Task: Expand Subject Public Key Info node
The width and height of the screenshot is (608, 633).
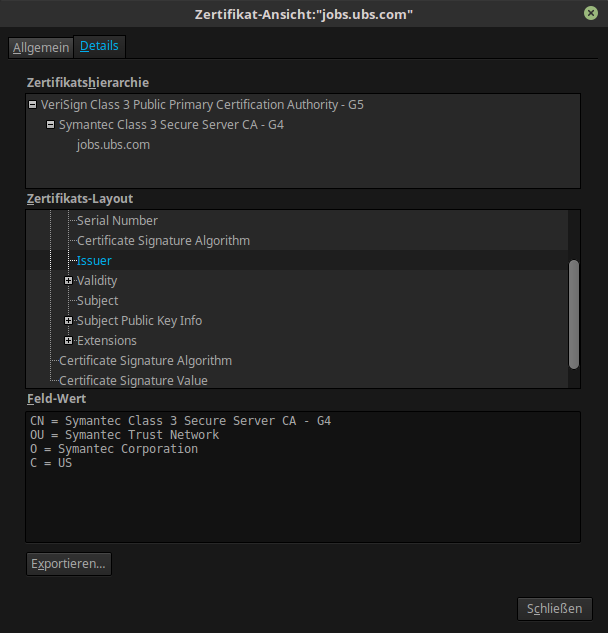Action: click(x=68, y=321)
